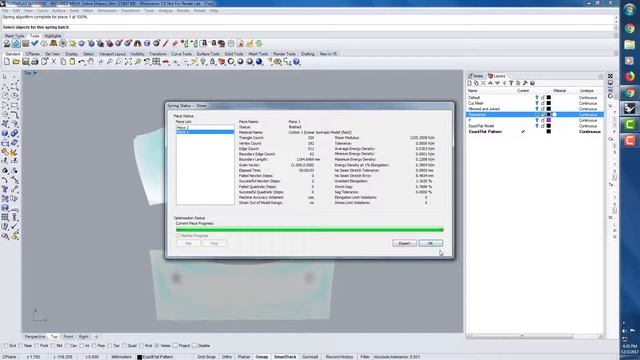640x360 pixels.
Task: Add a new viewport tab with plus button
Action: (x=96, y=337)
